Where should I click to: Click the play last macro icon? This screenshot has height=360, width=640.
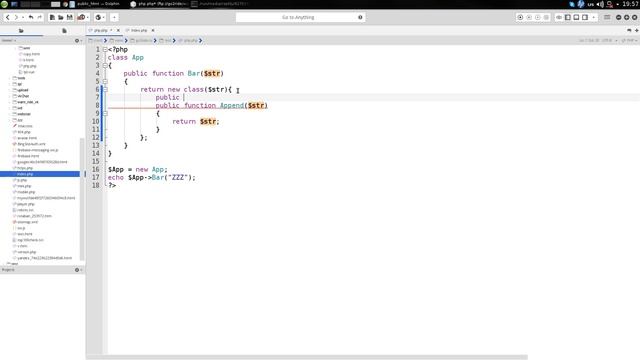538,17
